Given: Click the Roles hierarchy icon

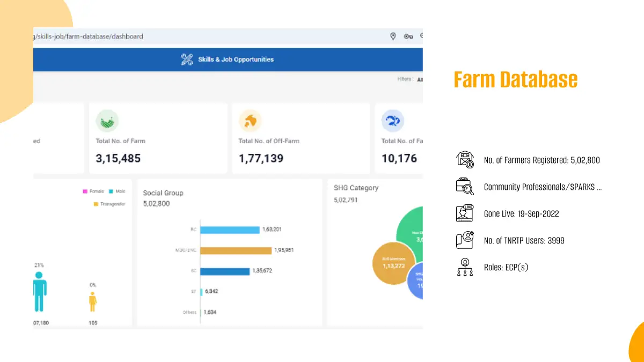Looking at the screenshot, I should click(465, 267).
